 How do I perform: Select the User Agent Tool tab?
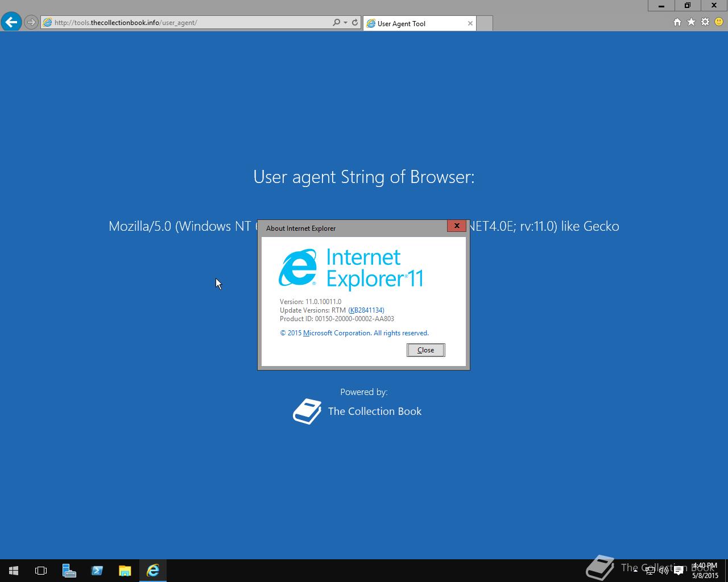[420, 23]
